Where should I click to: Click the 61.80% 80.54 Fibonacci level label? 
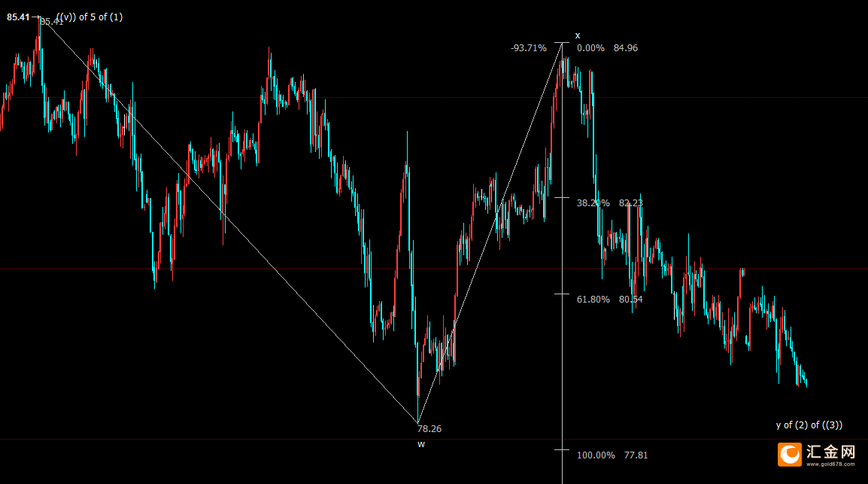point(609,300)
